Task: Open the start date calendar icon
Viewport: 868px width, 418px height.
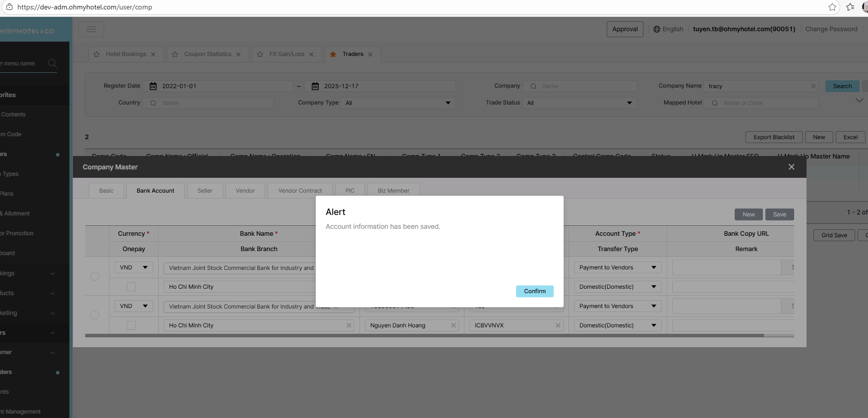Action: tap(153, 86)
